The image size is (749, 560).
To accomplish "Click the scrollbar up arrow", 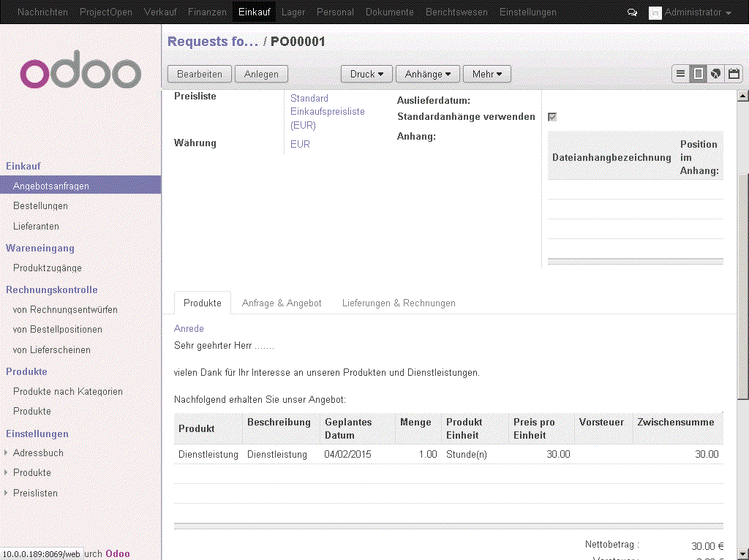I will pos(743,96).
